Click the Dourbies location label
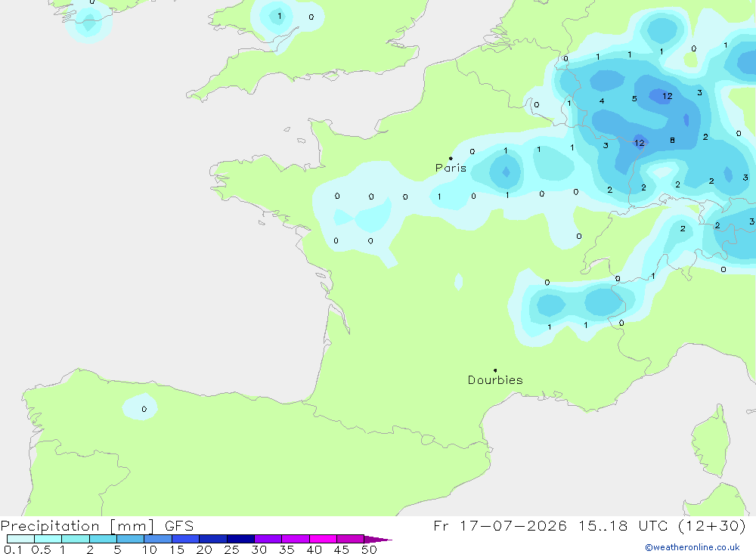 pyautogui.click(x=495, y=380)
